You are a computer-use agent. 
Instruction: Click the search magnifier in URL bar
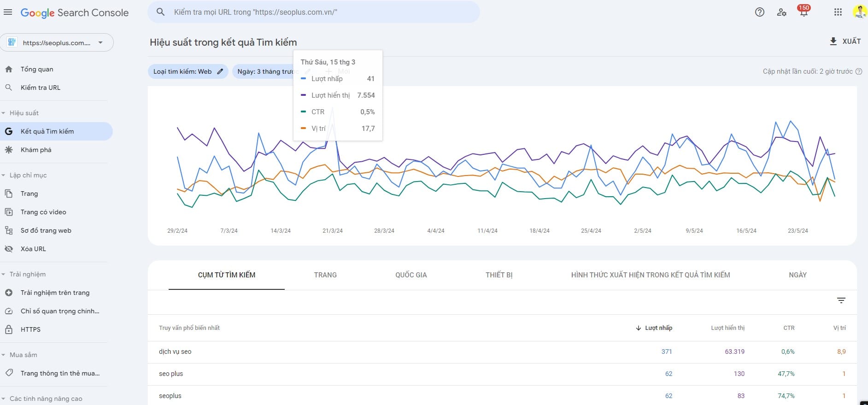point(160,12)
